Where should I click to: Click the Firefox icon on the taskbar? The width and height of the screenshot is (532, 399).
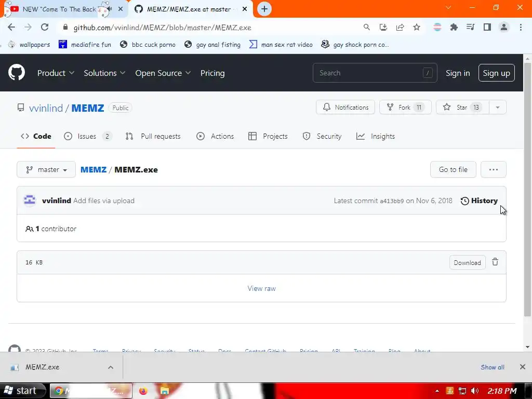[x=143, y=391]
